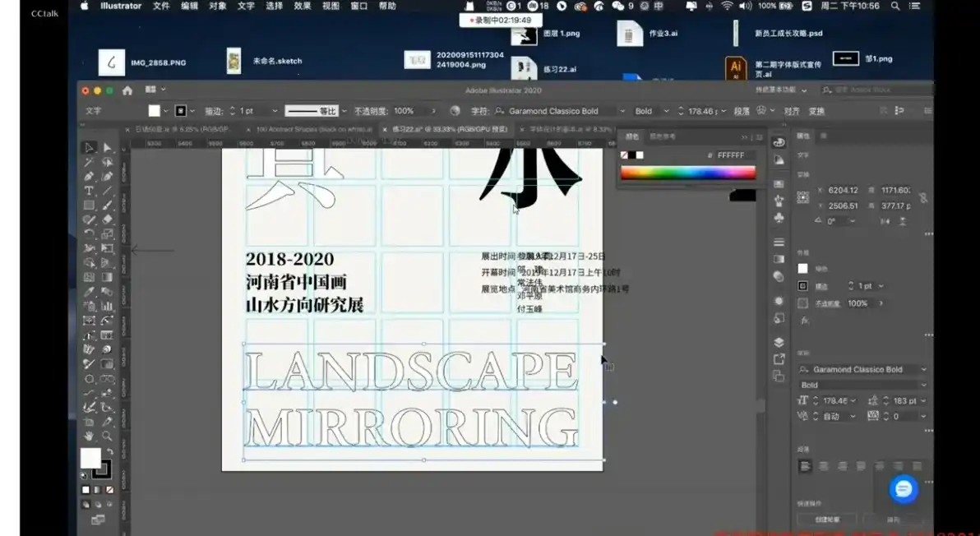This screenshot has height=536, width=980.
Task: Toggle the constrain proportions link in Transform
Action: tap(923, 199)
